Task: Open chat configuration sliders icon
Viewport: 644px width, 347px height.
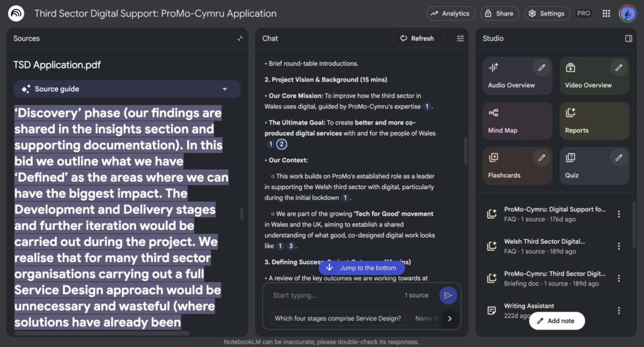Action: [460, 38]
